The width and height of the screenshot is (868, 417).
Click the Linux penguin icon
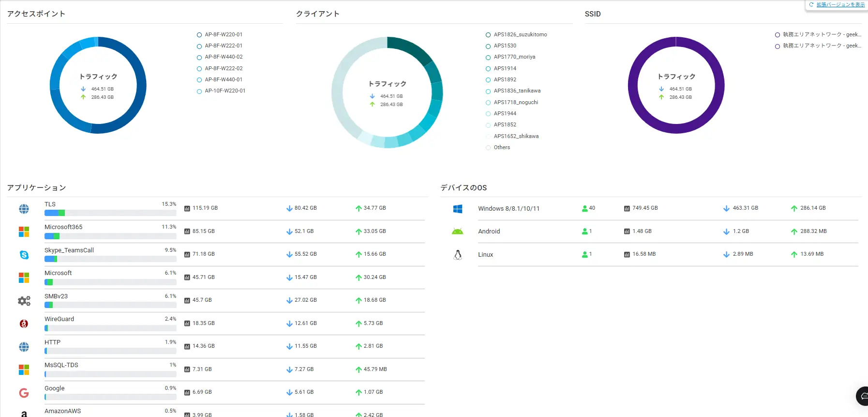(x=458, y=255)
